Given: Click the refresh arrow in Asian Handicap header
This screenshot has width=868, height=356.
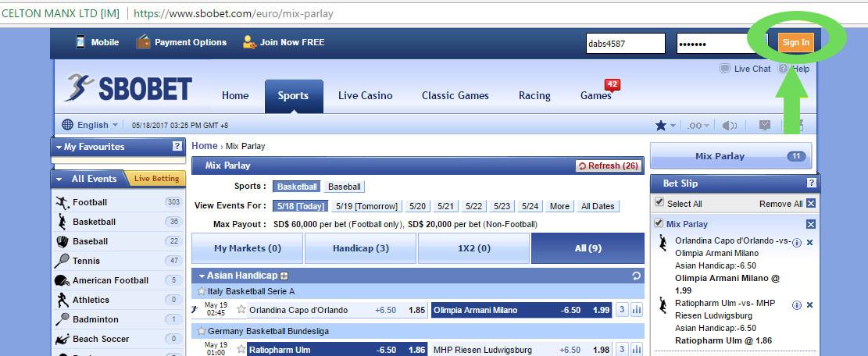Looking at the screenshot, I should (x=636, y=276).
